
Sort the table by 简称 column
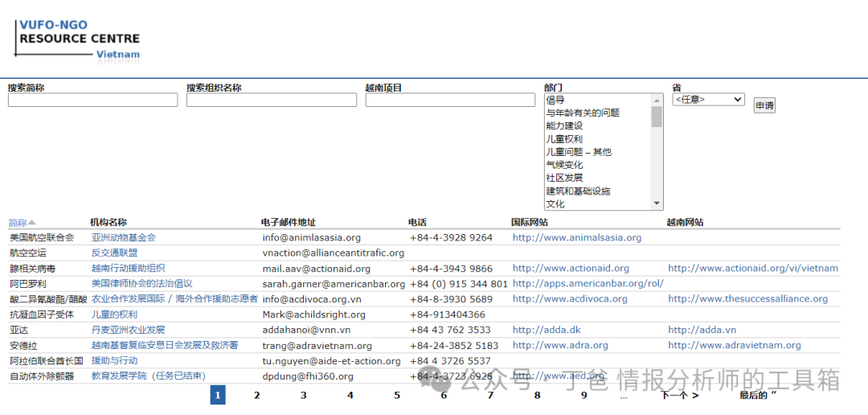pyautogui.click(x=17, y=223)
